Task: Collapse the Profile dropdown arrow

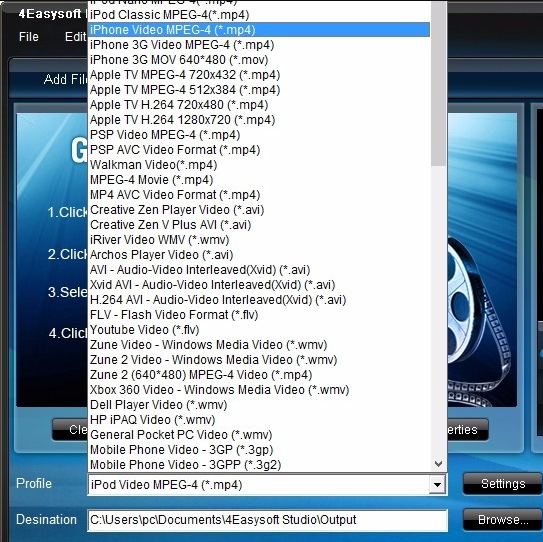Action: pyautogui.click(x=437, y=485)
